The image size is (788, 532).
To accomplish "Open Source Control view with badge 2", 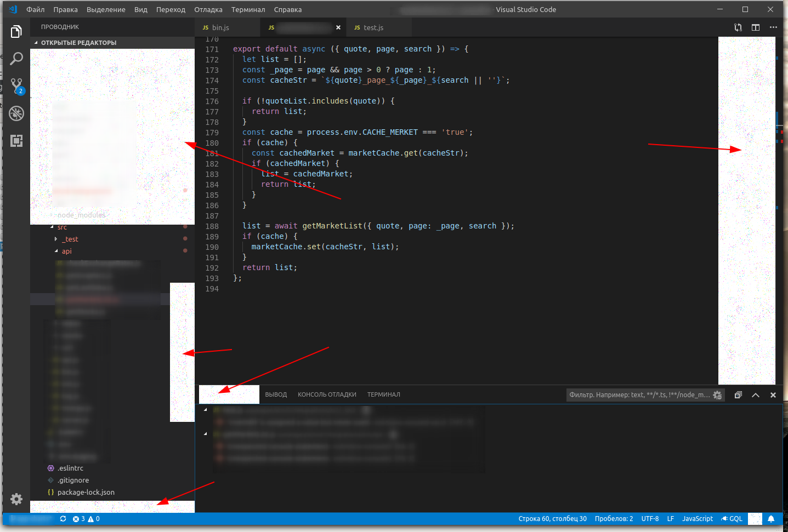I will pyautogui.click(x=17, y=86).
